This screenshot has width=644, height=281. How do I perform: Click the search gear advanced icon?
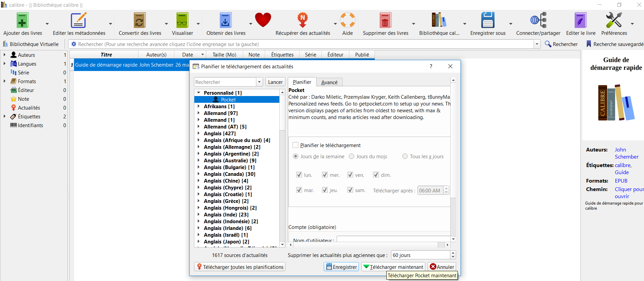tap(74, 44)
